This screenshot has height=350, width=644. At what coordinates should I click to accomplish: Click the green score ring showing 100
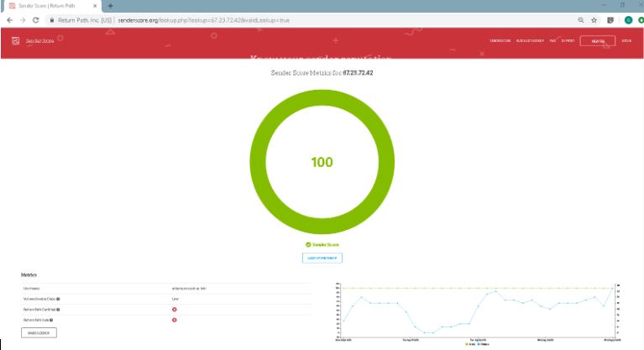pos(322,162)
